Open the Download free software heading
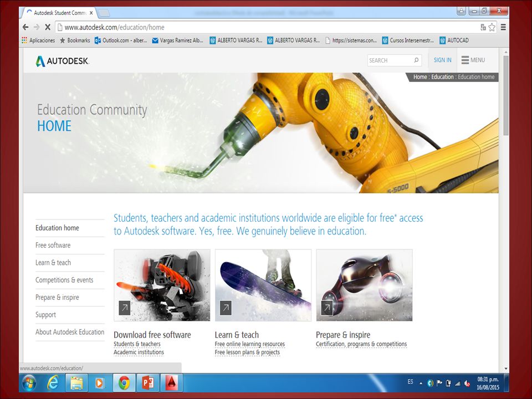The width and height of the screenshot is (532, 399). (152, 335)
